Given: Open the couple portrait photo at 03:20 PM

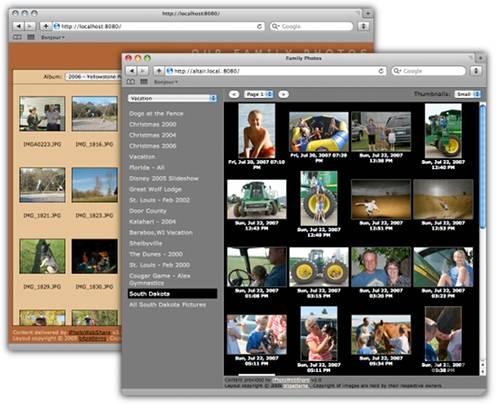Looking at the screenshot, I should point(381,267).
